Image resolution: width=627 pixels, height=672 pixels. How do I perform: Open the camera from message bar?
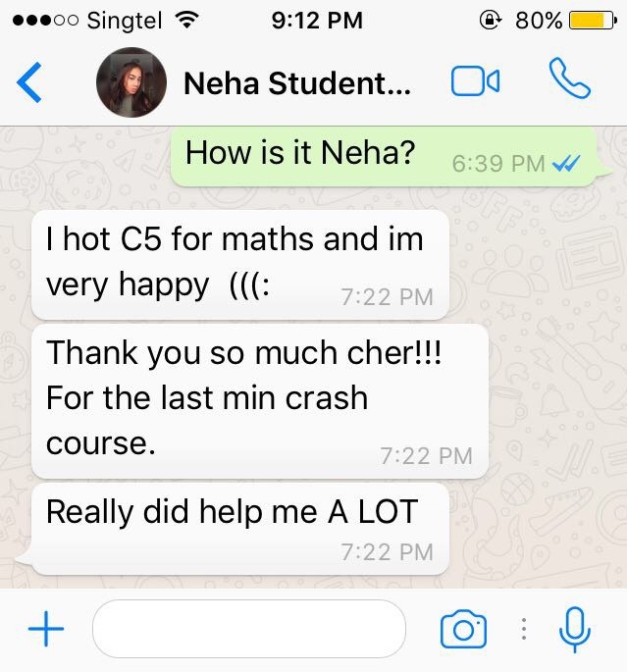[x=463, y=629]
